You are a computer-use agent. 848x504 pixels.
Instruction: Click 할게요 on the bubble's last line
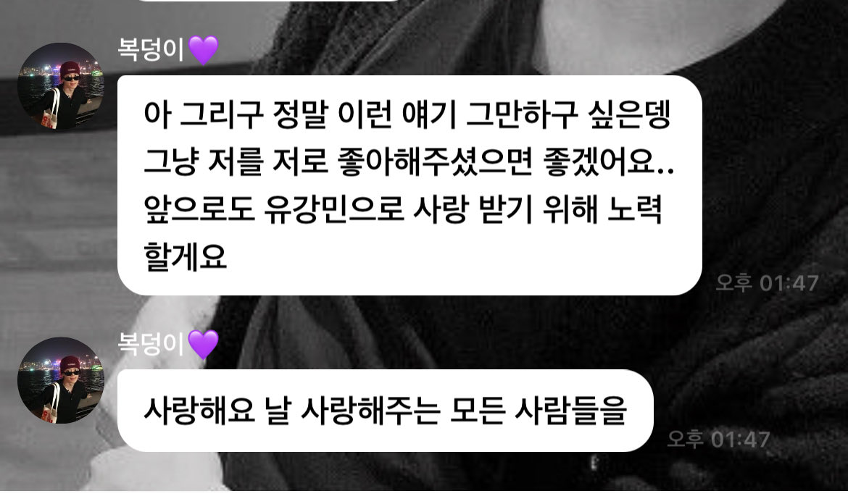[184, 256]
